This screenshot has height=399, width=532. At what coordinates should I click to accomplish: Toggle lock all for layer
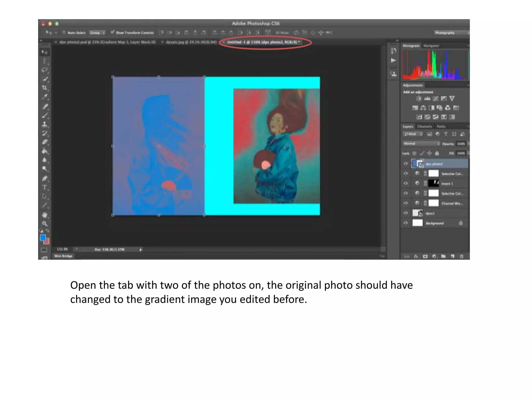(x=437, y=153)
